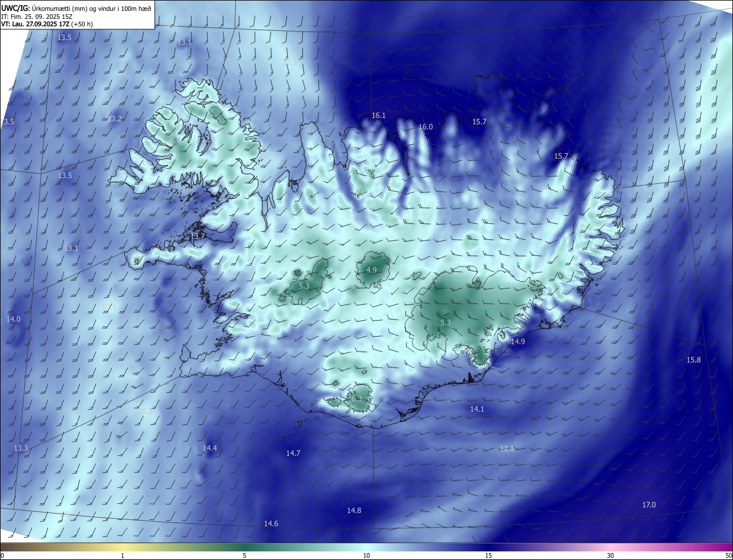The image size is (733, 560).
Task: Click the 13.3 value label
Action: (21, 448)
